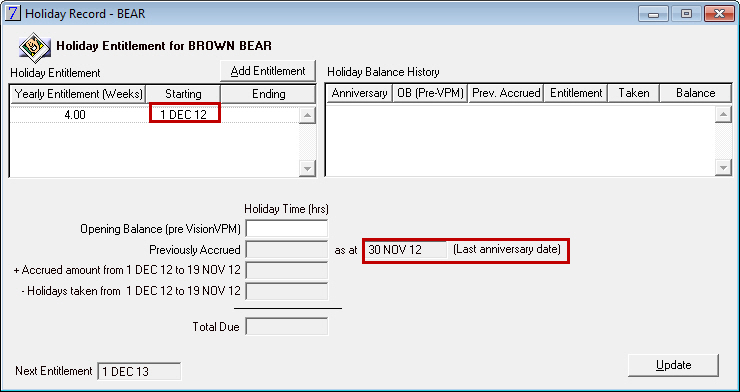Click the empty Ending date cell for 4.00 row
The height and width of the screenshot is (392, 740).
click(260, 115)
